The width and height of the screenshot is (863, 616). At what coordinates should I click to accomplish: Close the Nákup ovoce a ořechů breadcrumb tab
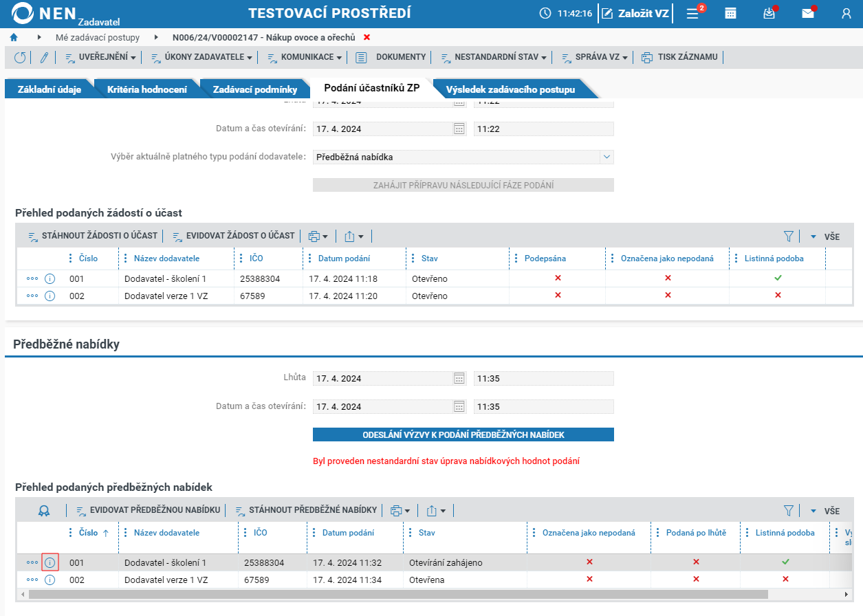coord(367,37)
